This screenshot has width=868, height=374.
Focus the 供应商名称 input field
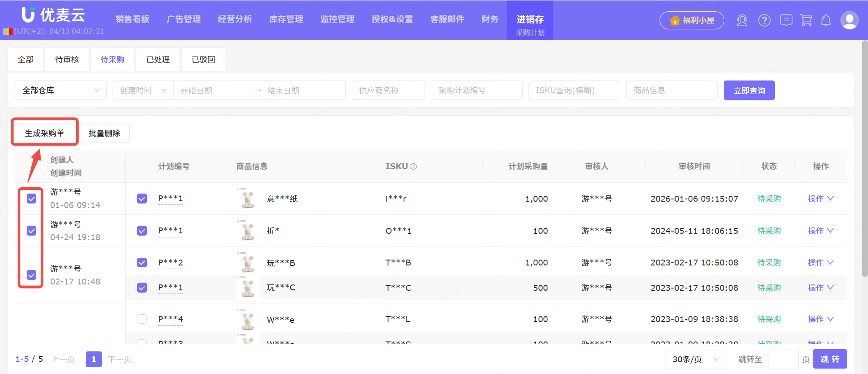(x=388, y=90)
